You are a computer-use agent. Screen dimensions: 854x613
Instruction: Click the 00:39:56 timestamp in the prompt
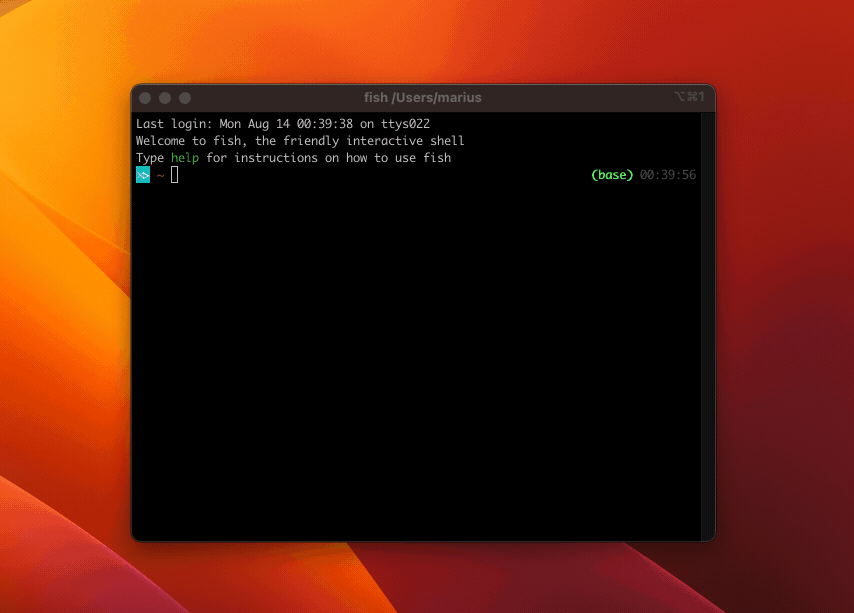[x=668, y=175]
